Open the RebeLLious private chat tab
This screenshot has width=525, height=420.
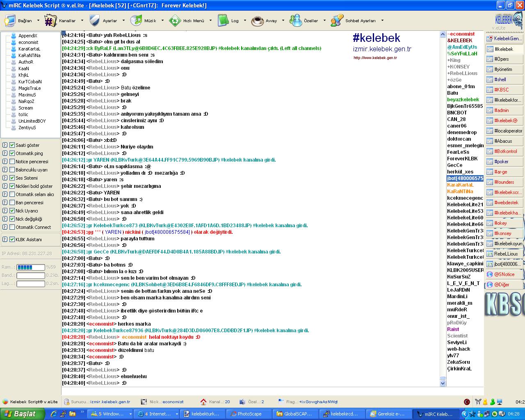point(504,254)
